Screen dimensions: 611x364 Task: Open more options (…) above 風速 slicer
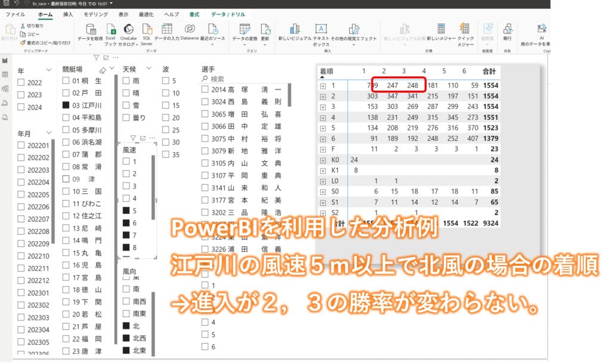pyautogui.click(x=152, y=138)
